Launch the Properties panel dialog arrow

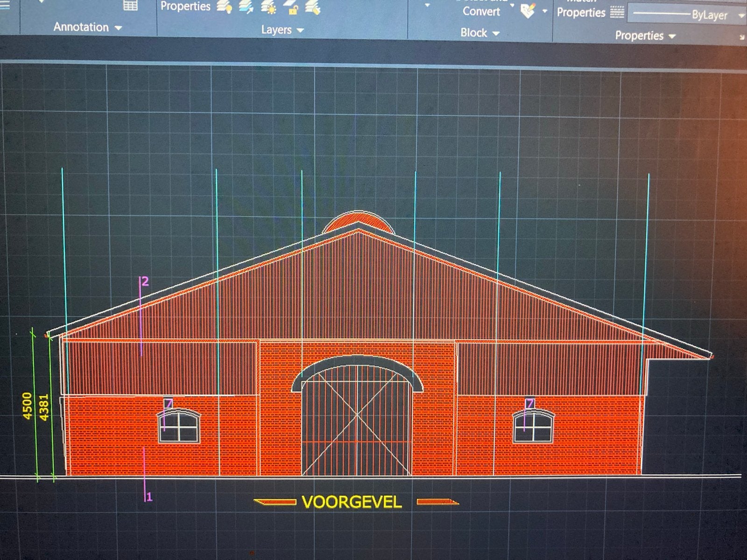coord(741,37)
